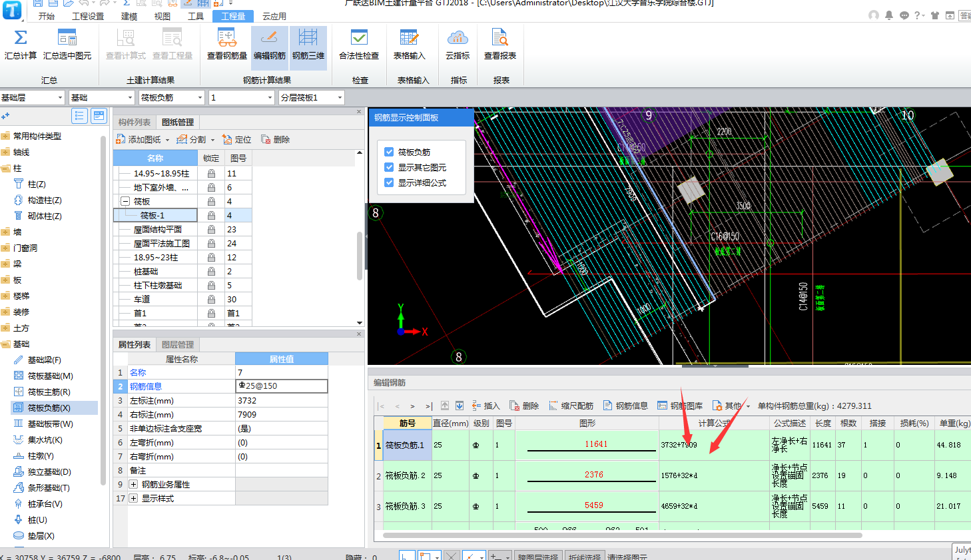Toggle 筏板负筋 display checkbox

(x=389, y=152)
